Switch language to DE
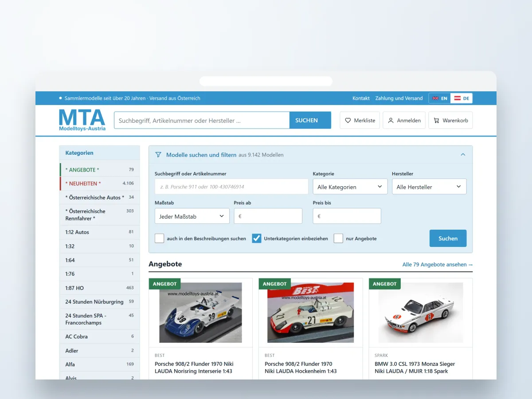Viewport: 532px width, 399px height. tap(462, 98)
